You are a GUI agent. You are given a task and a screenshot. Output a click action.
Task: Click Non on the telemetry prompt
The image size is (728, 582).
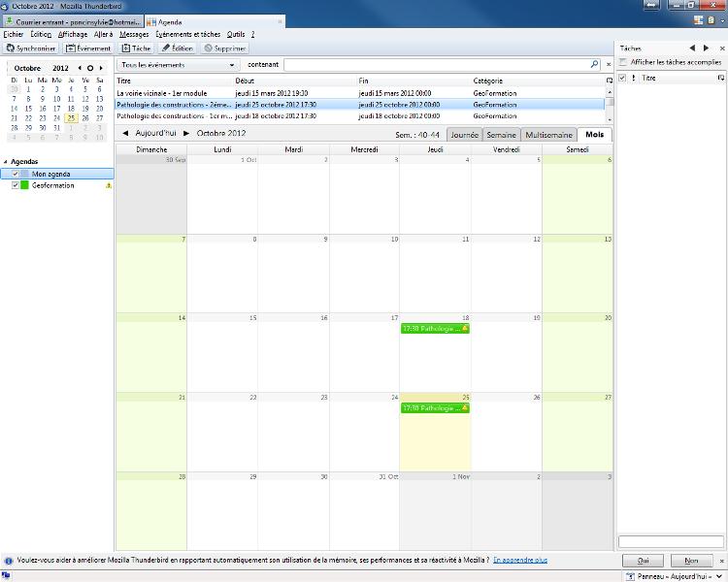point(691,561)
